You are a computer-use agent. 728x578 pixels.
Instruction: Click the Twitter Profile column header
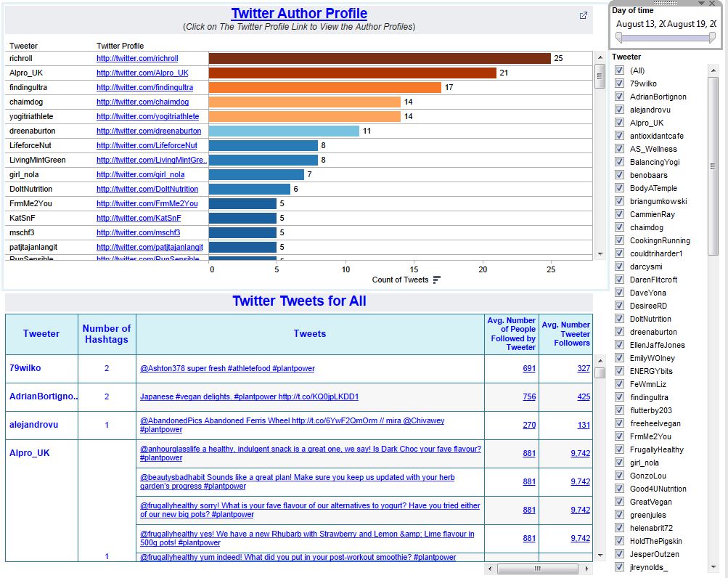coord(120,46)
